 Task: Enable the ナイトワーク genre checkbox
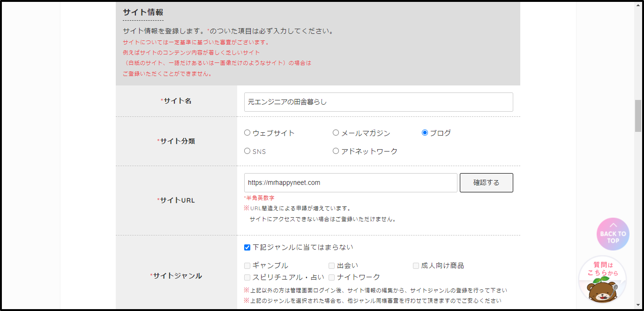tap(332, 277)
